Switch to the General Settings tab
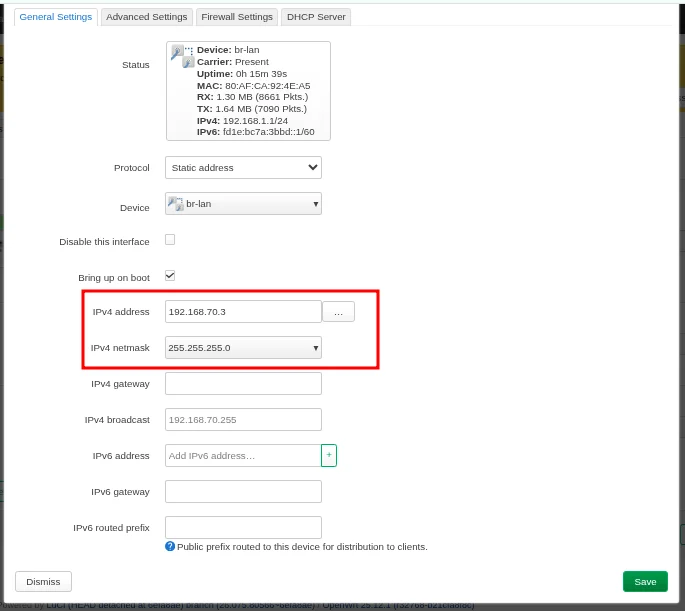685x611 pixels. [55, 17]
